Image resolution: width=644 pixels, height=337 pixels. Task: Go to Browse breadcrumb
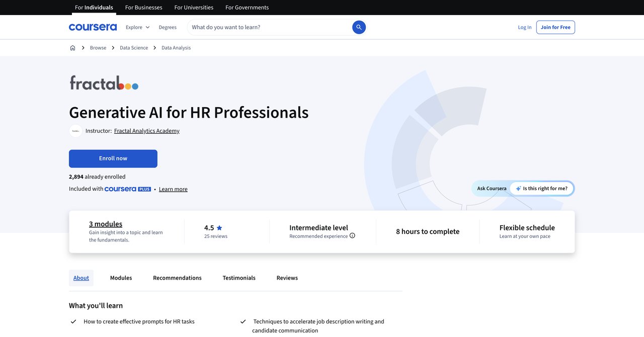98,48
